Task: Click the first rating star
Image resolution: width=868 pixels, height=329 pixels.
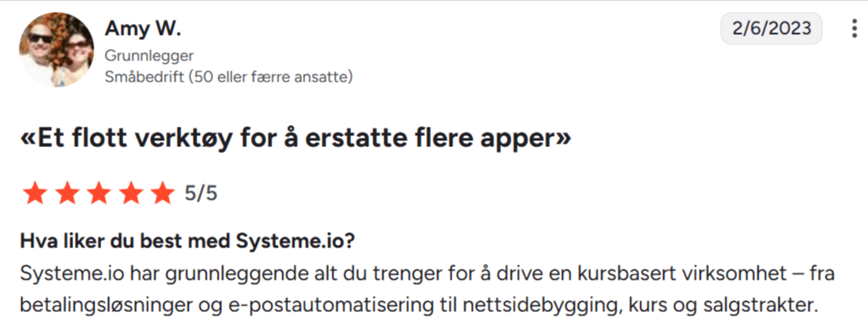Action: [x=34, y=193]
